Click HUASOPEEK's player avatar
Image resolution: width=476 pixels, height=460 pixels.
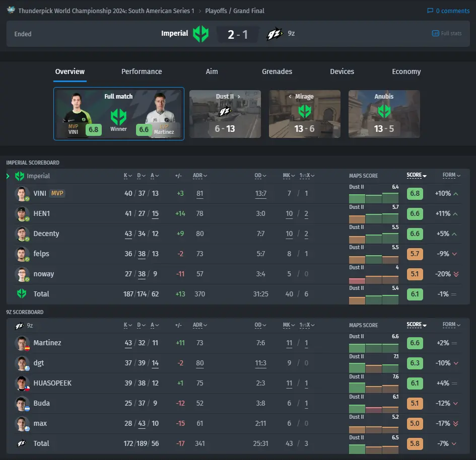click(22, 384)
